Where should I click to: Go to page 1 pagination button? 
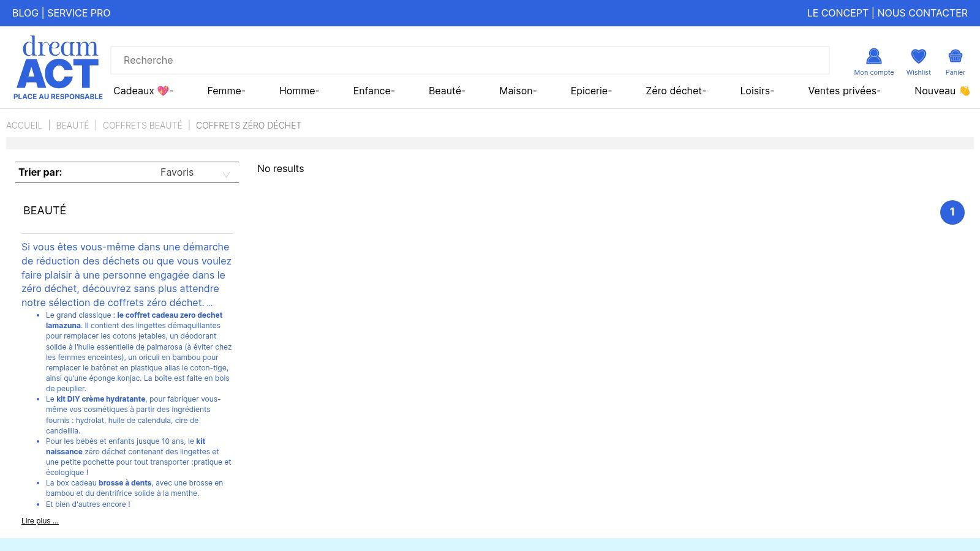(x=952, y=212)
